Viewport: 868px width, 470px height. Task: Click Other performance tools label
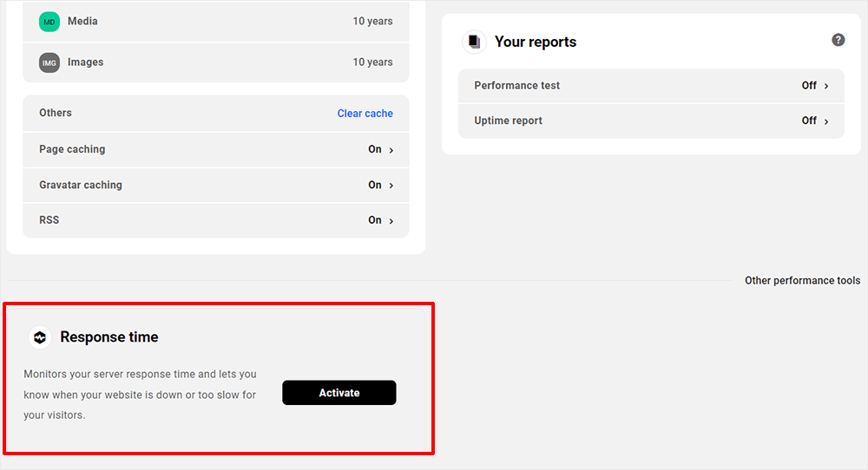(802, 280)
